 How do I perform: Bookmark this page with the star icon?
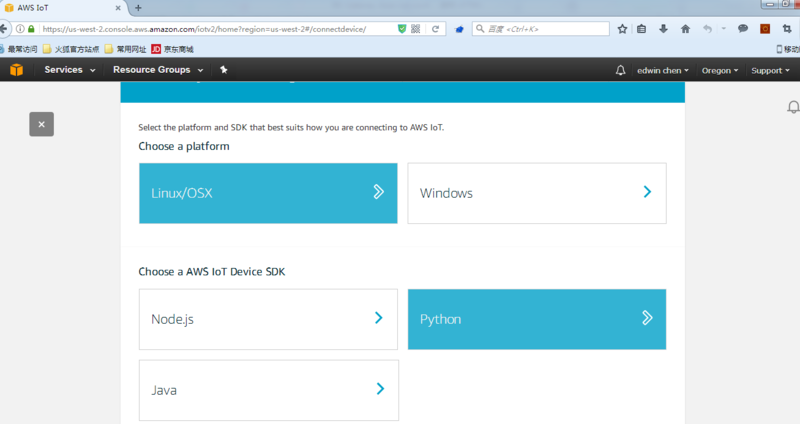[622, 29]
